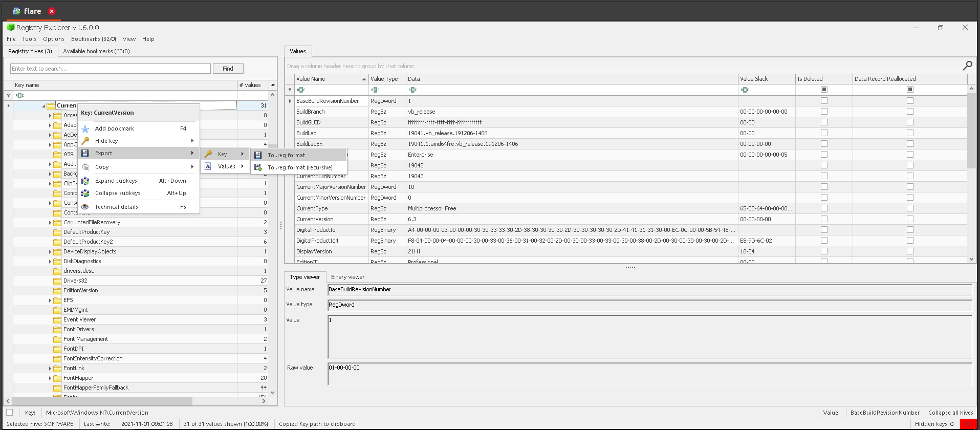Click the Enter text to search field
This screenshot has width=980, height=430.
[x=111, y=69]
